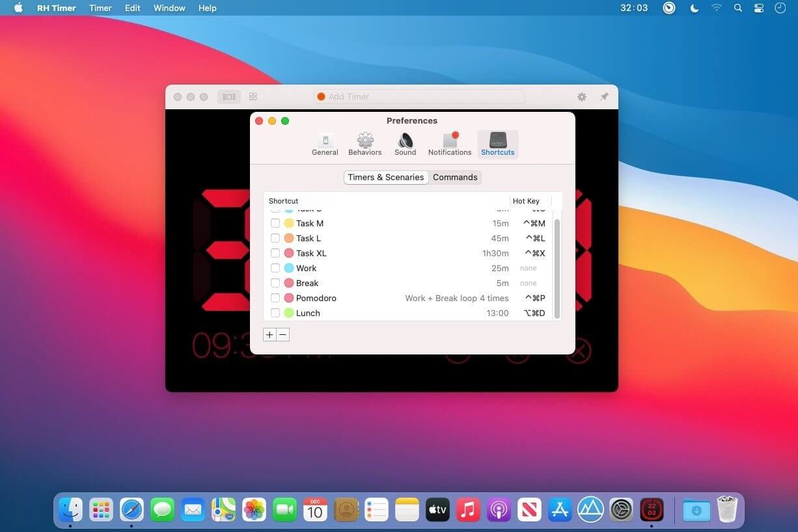Tick the Pomodoro checkbox
The height and width of the screenshot is (532, 798).
coord(275,298)
